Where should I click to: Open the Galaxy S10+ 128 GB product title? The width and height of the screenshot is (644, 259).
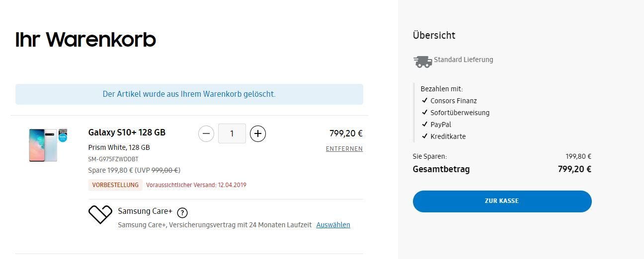(x=127, y=132)
